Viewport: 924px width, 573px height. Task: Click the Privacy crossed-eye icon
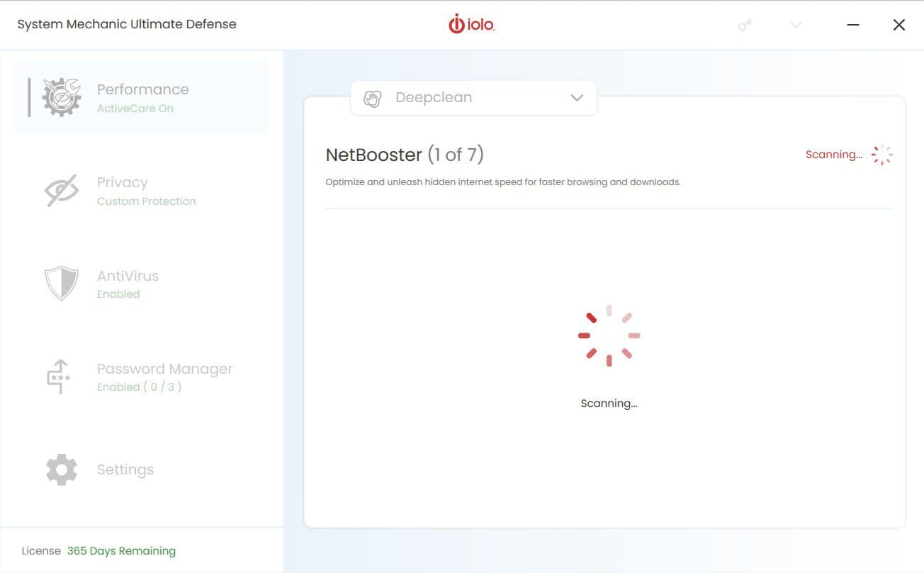(x=62, y=191)
